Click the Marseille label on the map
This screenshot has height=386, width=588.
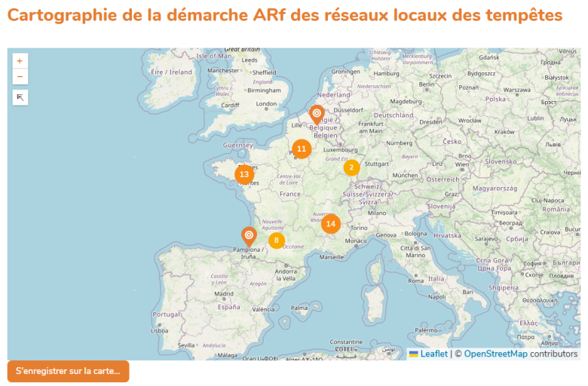(331, 257)
